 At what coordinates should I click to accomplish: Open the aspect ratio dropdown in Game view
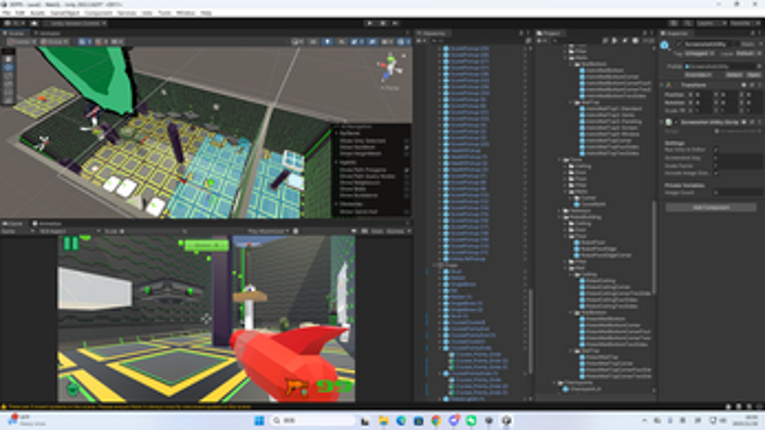pos(70,231)
